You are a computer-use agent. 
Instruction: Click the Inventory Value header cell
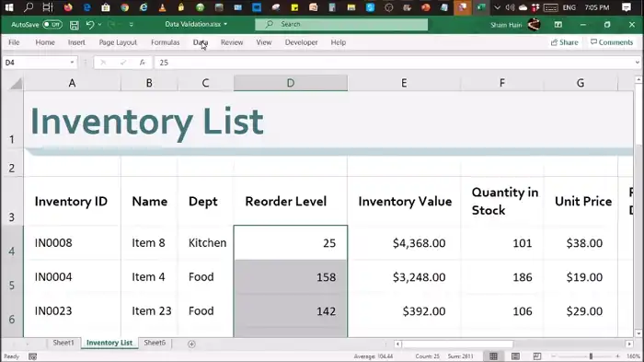point(404,201)
